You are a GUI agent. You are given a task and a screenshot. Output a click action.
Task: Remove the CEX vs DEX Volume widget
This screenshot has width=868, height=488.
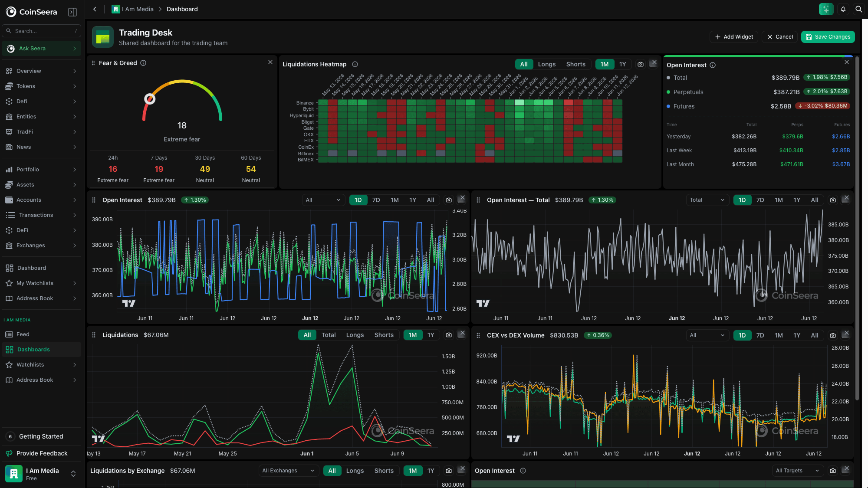pyautogui.click(x=846, y=333)
